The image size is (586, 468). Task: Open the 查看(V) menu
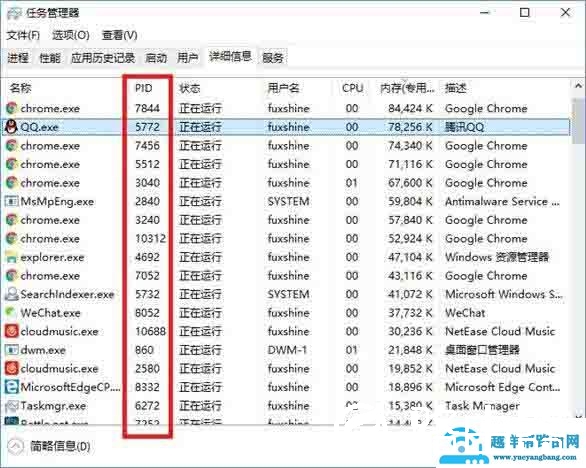pyautogui.click(x=119, y=35)
